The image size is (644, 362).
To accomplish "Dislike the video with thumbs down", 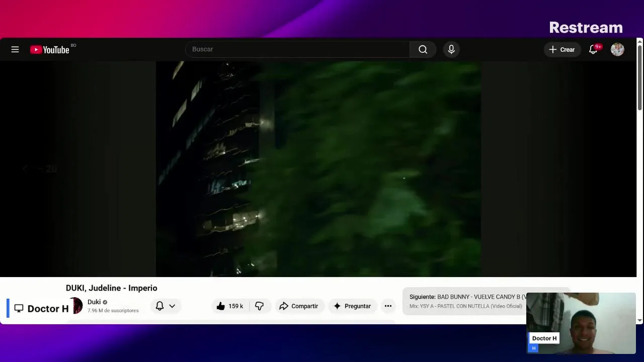I will (x=260, y=306).
